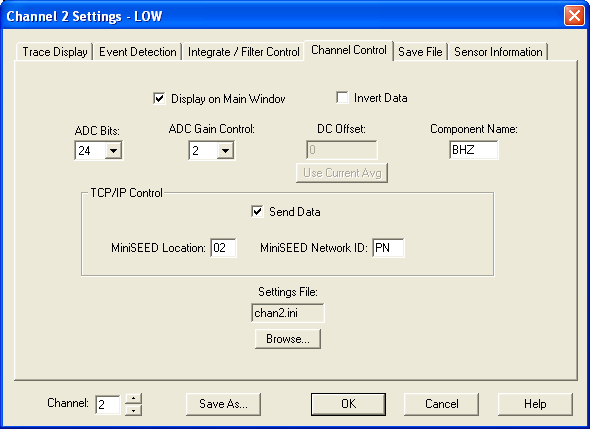Click the MiniSEED Network ID field
590x429 pixels.
(388, 248)
